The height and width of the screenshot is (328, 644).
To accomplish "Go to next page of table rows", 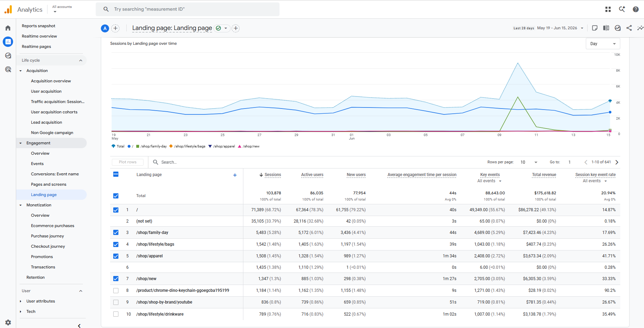I will 617,162.
